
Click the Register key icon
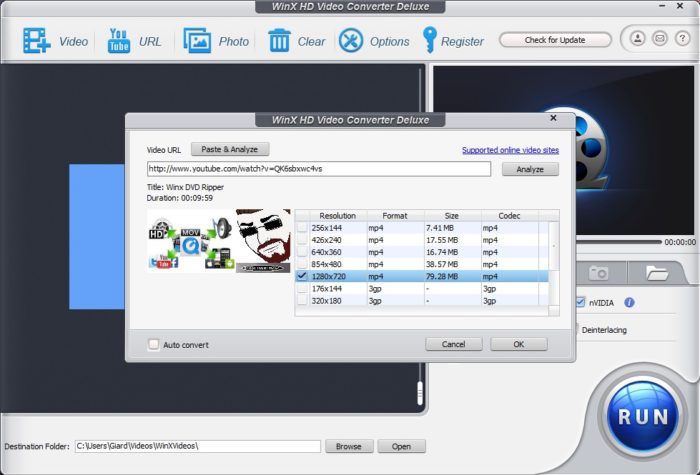pyautogui.click(x=430, y=41)
